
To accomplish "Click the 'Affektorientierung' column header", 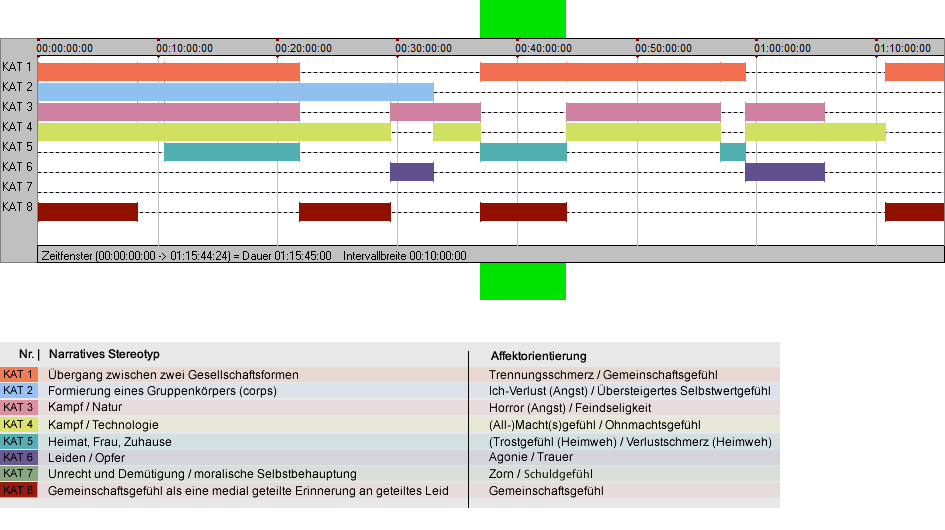I will 538,356.
